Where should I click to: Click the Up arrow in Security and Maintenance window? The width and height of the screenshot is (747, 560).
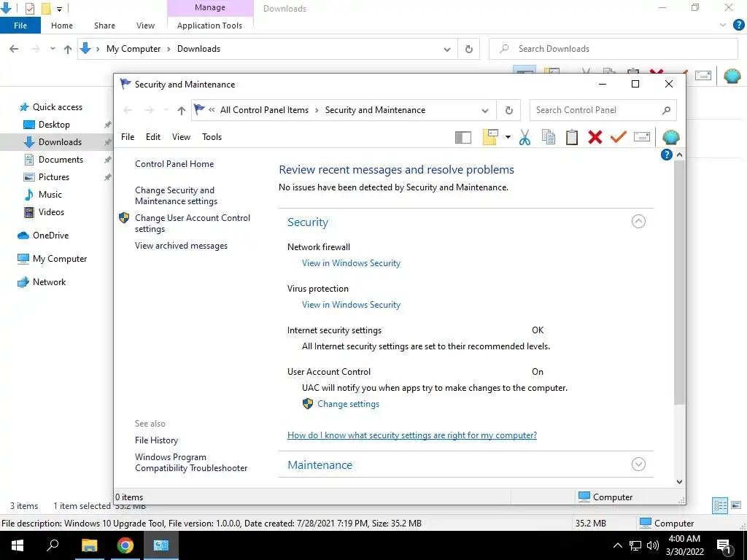point(182,111)
